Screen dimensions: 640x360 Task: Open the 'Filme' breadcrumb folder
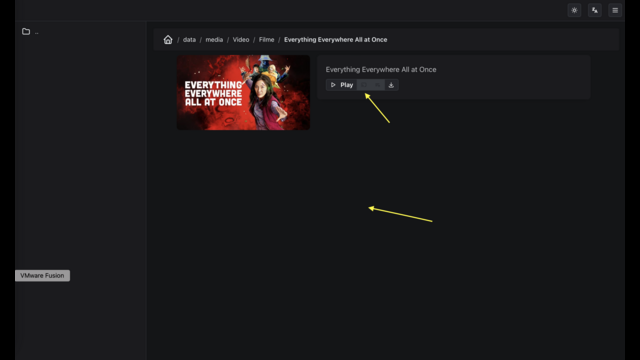[267, 40]
